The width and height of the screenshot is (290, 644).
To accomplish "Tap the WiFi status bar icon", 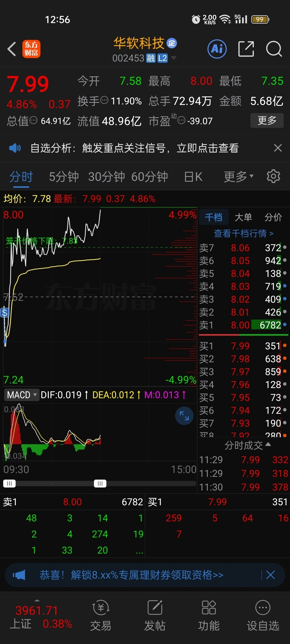I will pos(225,19).
